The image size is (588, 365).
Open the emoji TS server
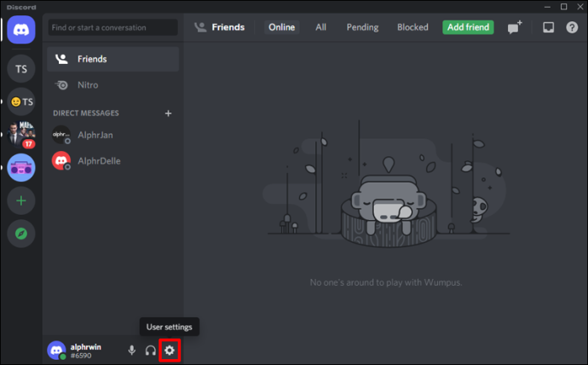(21, 101)
